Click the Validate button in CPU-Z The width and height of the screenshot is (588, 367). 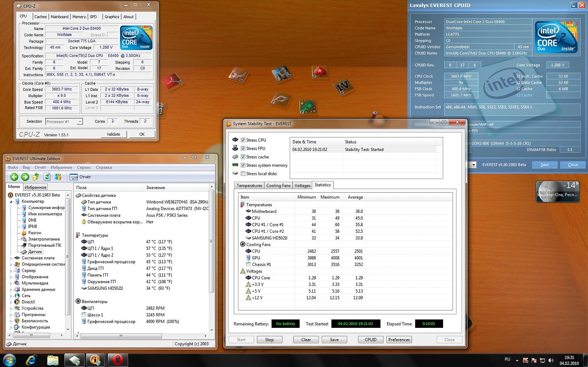tap(113, 134)
